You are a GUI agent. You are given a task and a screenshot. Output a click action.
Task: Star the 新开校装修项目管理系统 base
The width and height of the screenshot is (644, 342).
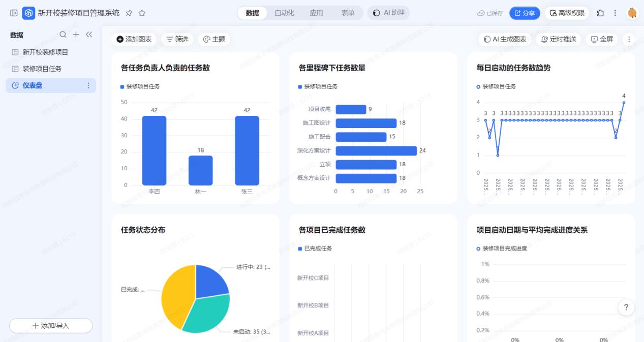pos(142,13)
